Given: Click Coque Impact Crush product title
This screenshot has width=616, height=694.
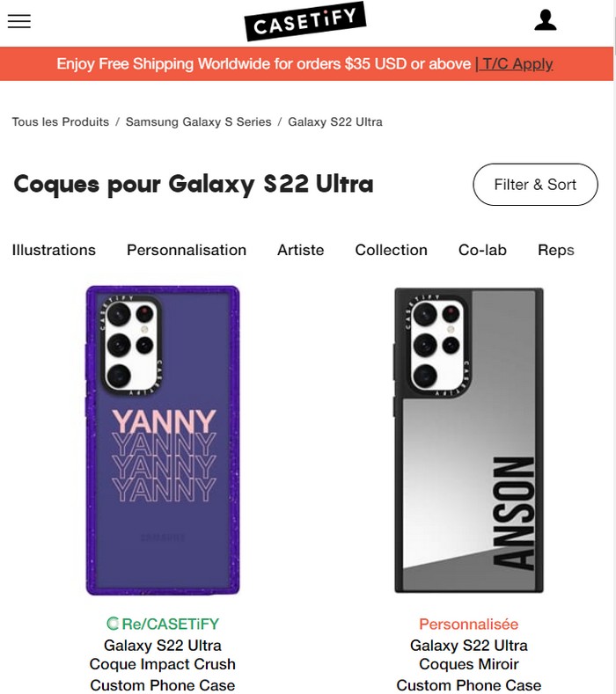Looking at the screenshot, I should pyautogui.click(x=163, y=664).
